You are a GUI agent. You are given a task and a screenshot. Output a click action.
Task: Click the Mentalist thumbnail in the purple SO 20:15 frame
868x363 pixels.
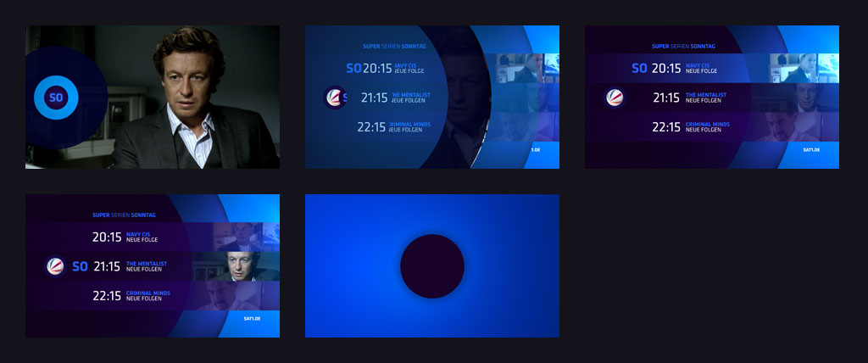(x=797, y=98)
